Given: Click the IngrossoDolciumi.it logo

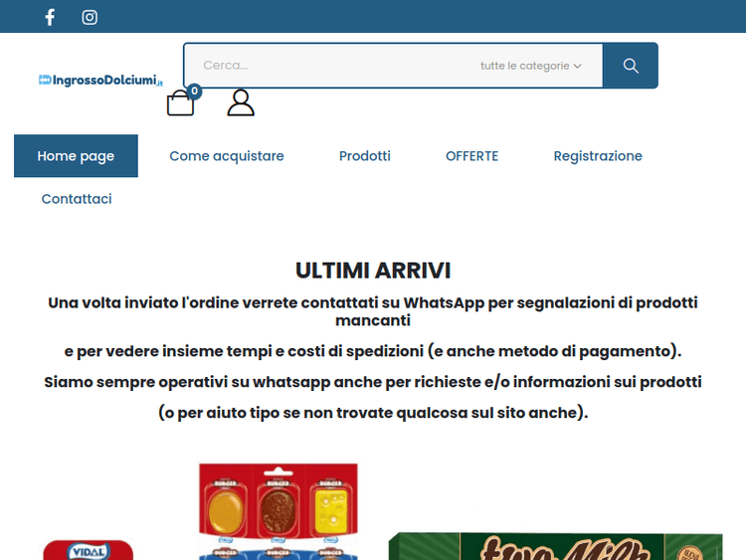Looking at the screenshot, I should [x=99, y=80].
